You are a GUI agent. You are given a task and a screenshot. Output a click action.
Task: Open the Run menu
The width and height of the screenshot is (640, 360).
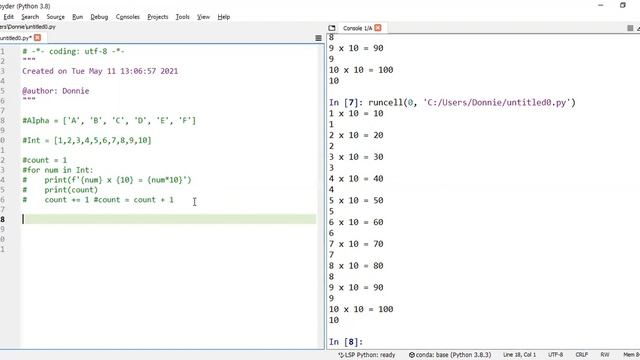[78, 17]
